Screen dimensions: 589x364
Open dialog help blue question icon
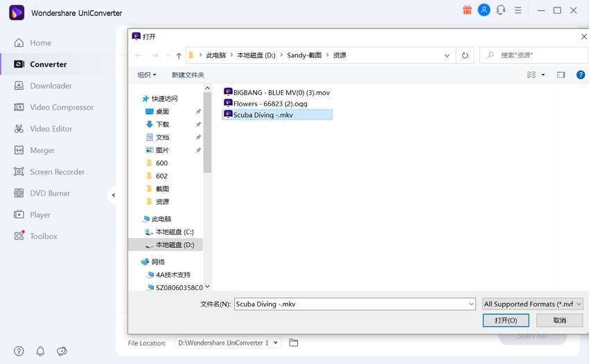(581, 75)
